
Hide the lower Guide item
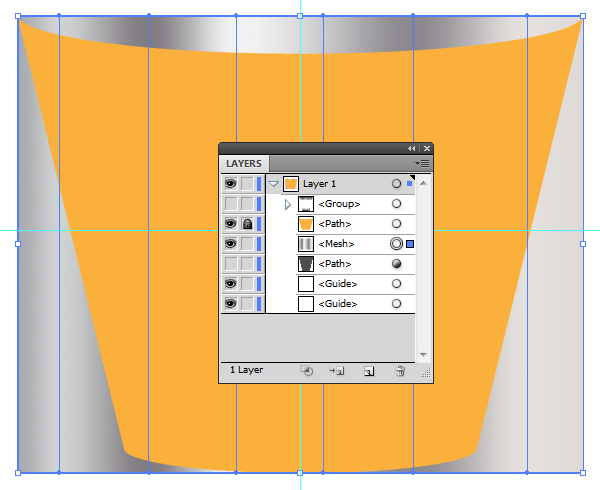pyautogui.click(x=230, y=304)
